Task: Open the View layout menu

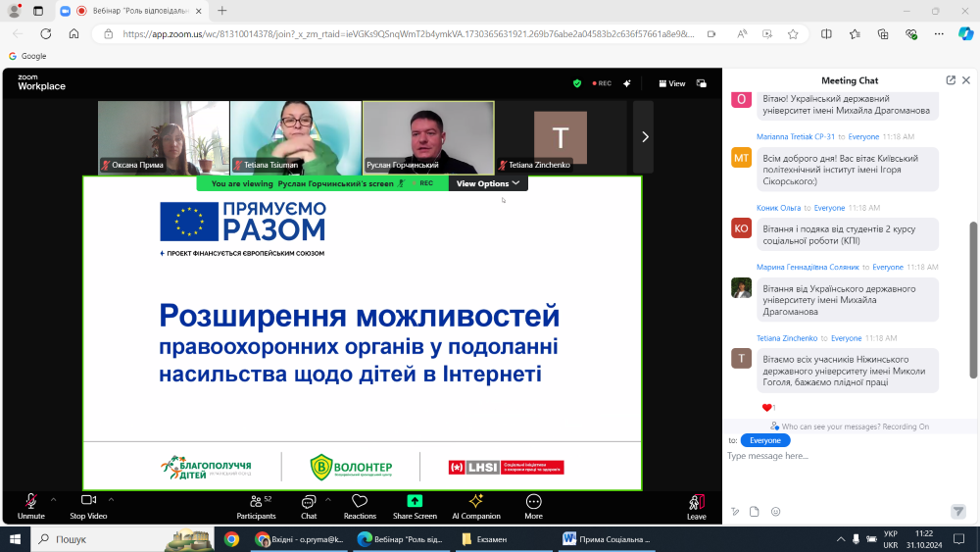Action: point(672,83)
